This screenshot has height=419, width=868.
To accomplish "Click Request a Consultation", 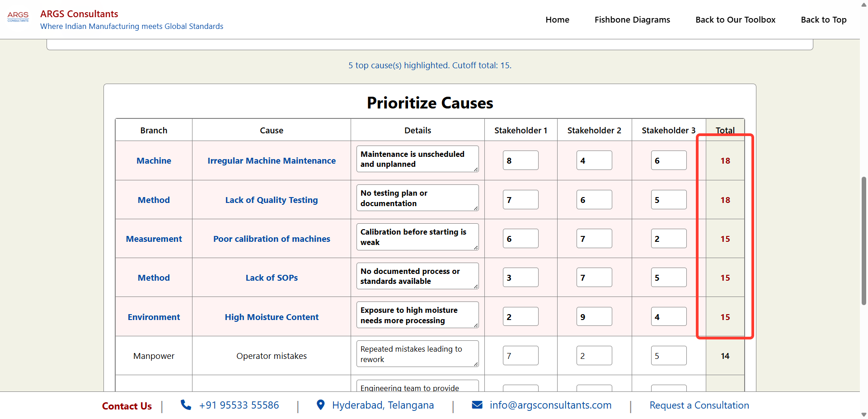I will [x=699, y=405].
